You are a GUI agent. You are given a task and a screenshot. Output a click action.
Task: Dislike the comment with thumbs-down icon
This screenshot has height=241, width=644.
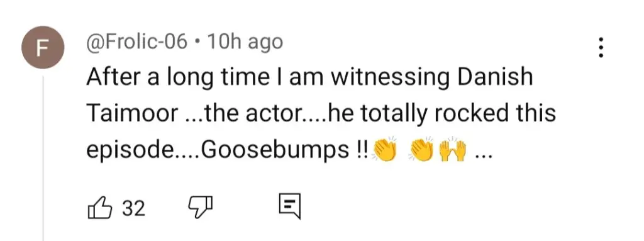[201, 207]
